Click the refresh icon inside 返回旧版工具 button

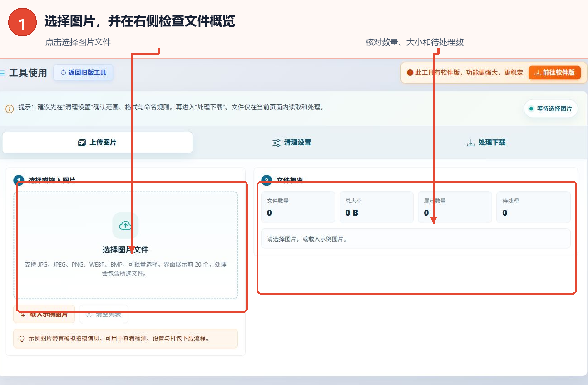(63, 73)
